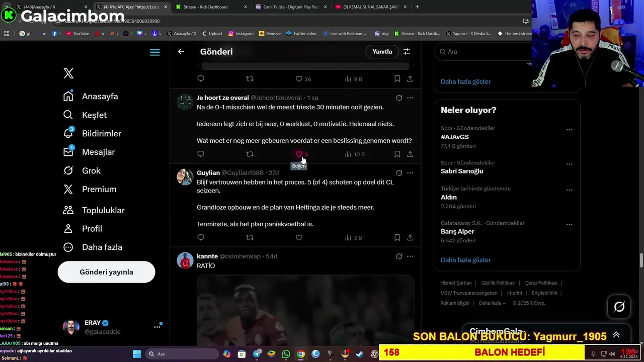The image size is (644, 362).
Task: Repost Guylian's post
Action: (250, 237)
